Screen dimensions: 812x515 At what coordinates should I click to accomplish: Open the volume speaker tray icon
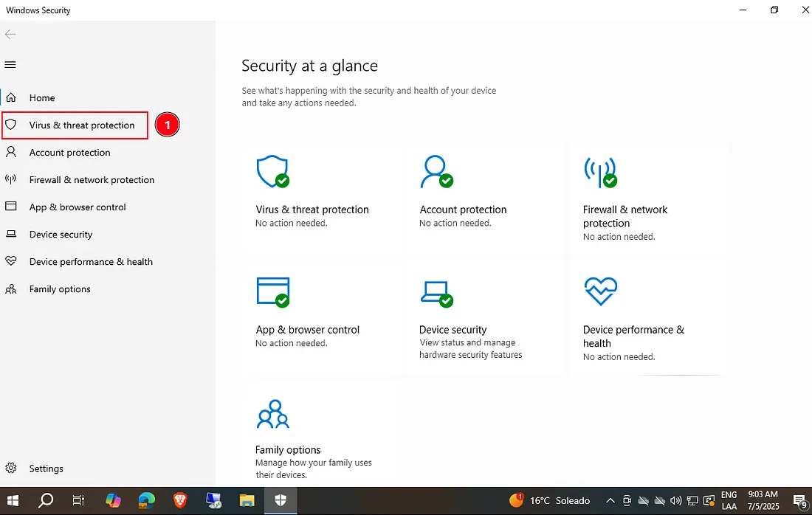coord(675,500)
